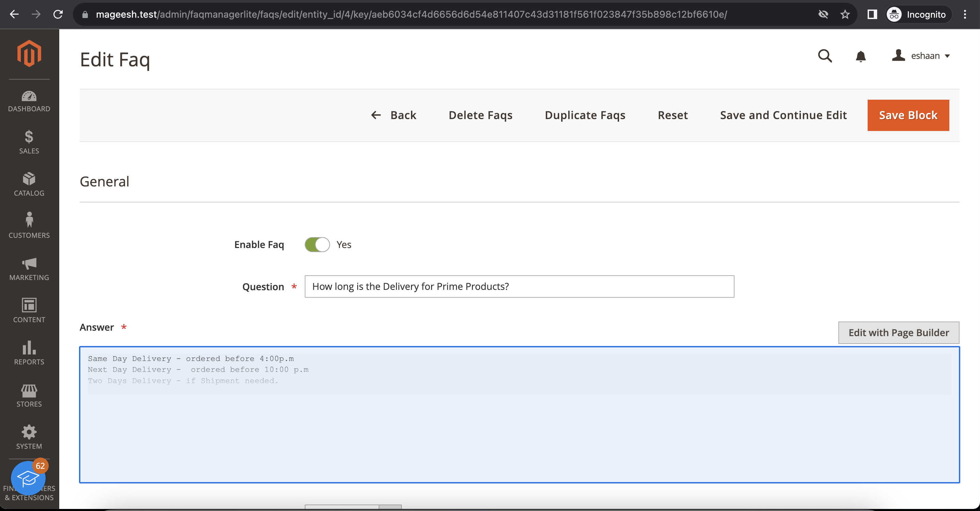The image size is (980, 511).
Task: Click the browser side panel icon
Action: [872, 14]
